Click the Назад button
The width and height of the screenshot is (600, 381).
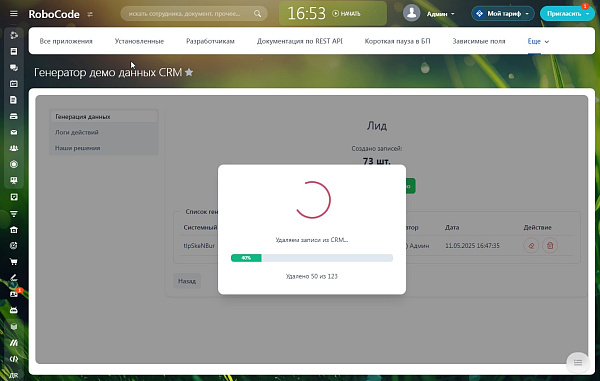point(187,281)
